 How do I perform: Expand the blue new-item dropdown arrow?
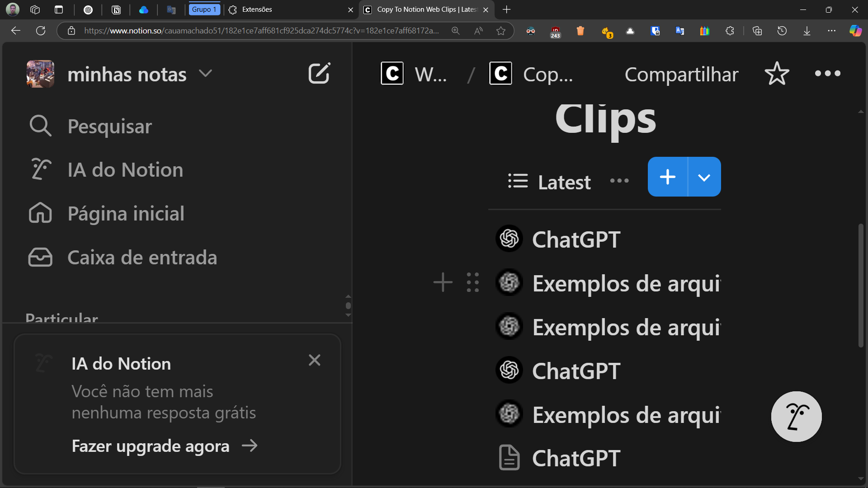pyautogui.click(x=704, y=177)
